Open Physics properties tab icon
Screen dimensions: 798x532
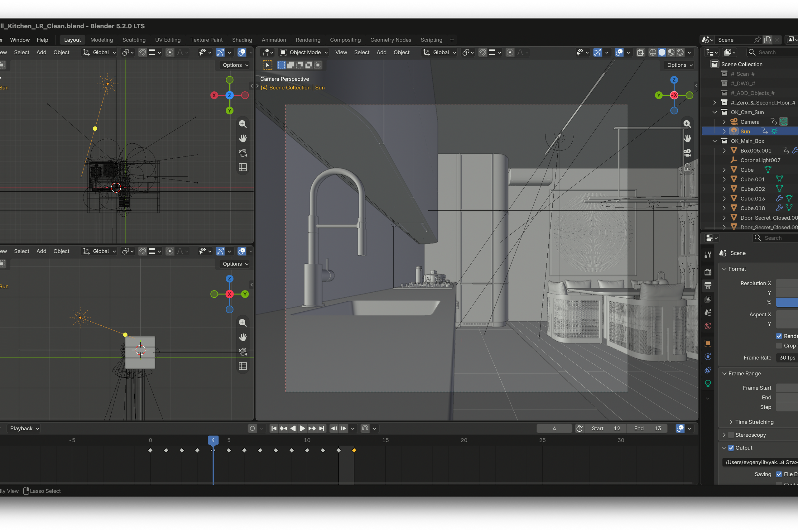(x=708, y=357)
